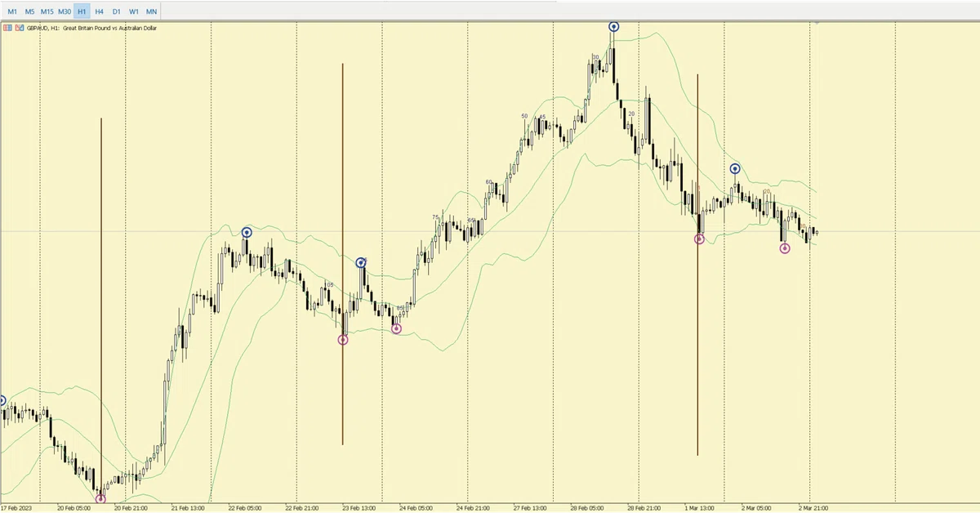This screenshot has width=980, height=513.
Task: Click the '28 Feb 05:00' time label
Action: [587, 507]
